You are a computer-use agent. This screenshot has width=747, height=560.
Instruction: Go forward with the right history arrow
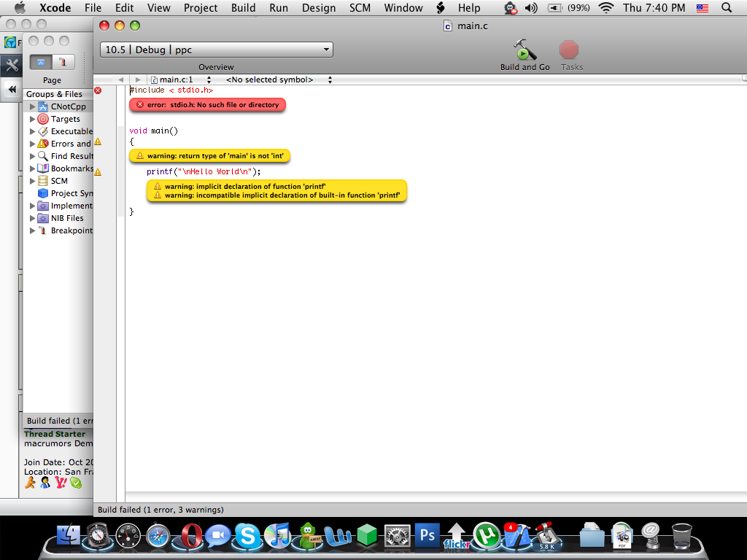(138, 79)
